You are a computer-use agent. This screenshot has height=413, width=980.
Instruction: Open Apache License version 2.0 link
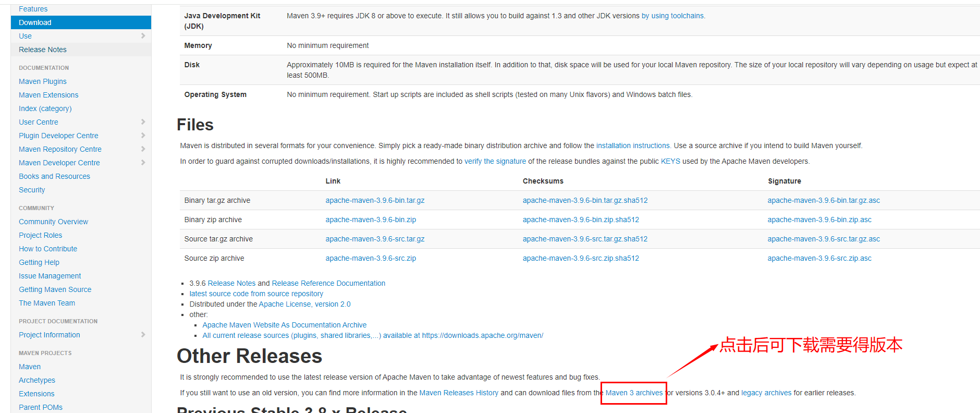point(304,304)
